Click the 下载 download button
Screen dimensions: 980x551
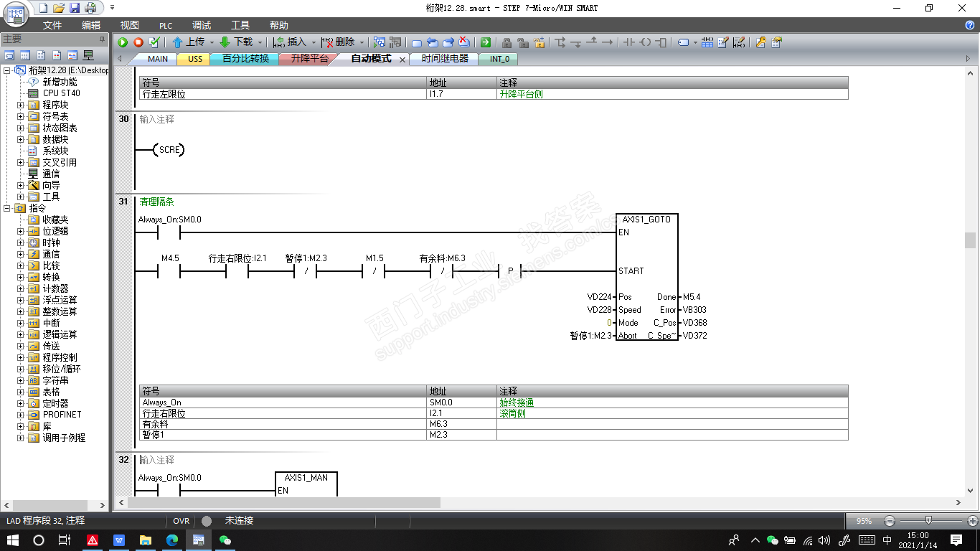pos(236,42)
